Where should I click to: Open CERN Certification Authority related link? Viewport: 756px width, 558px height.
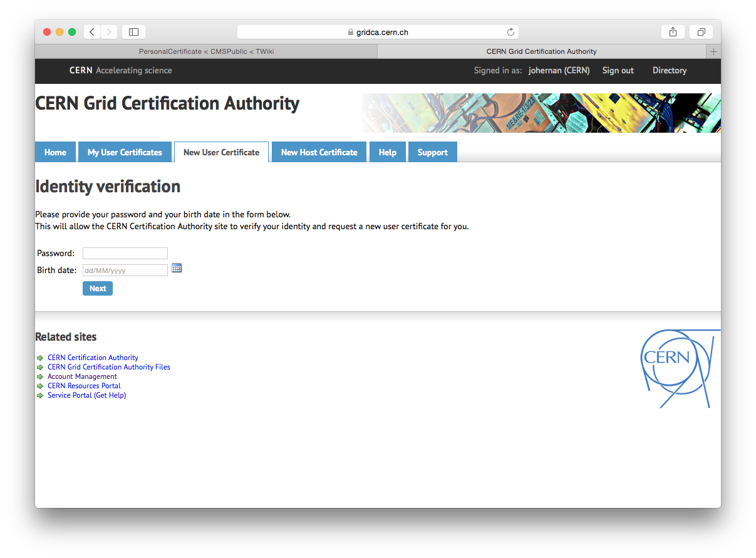click(93, 358)
